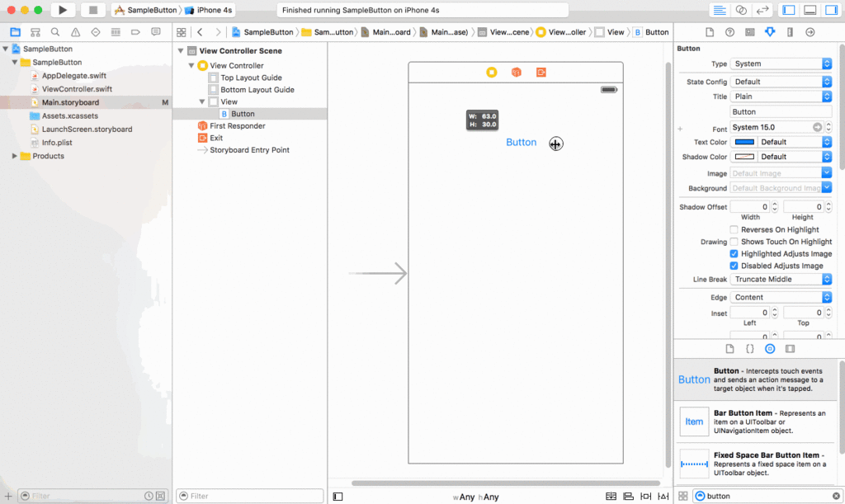Select the Button on the canvas
The height and width of the screenshot is (504, 845).
click(x=522, y=142)
